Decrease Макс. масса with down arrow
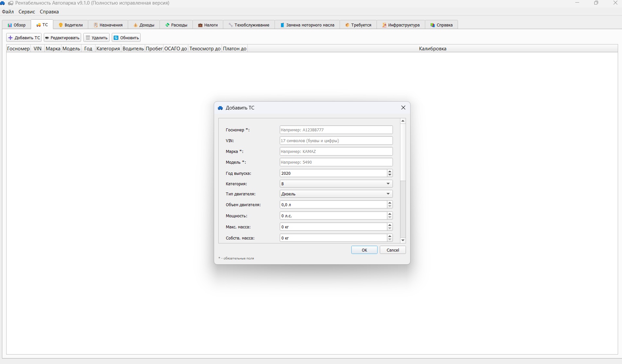This screenshot has width=622, height=364. [x=390, y=229]
